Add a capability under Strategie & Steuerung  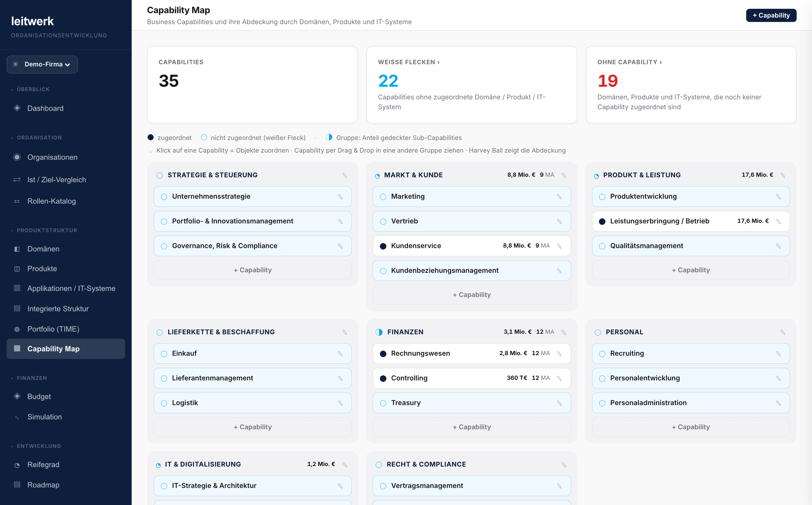(252, 270)
